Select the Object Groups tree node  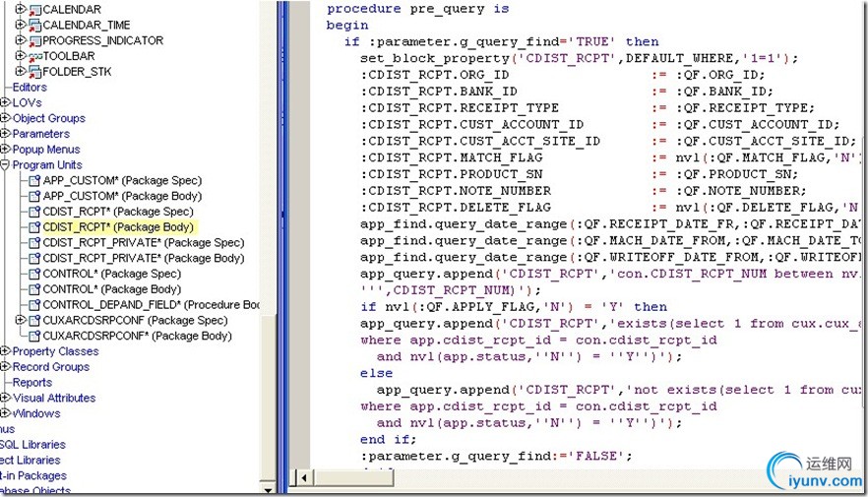click(x=49, y=118)
